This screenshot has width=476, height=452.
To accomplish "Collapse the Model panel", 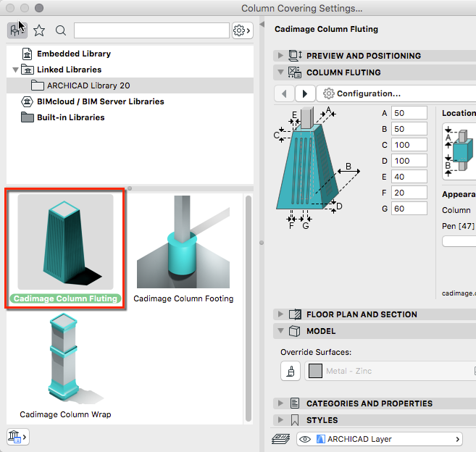I will tap(280, 330).
